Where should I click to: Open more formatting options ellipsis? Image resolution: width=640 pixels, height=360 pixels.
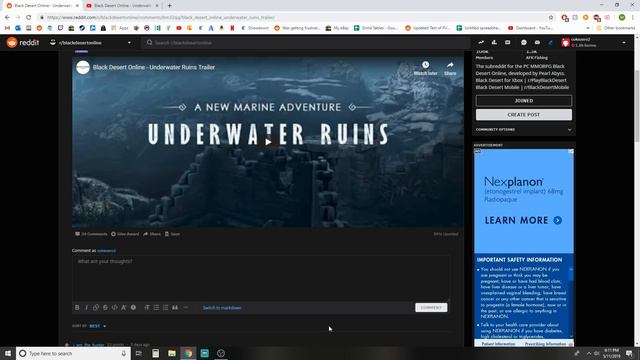[185, 307]
